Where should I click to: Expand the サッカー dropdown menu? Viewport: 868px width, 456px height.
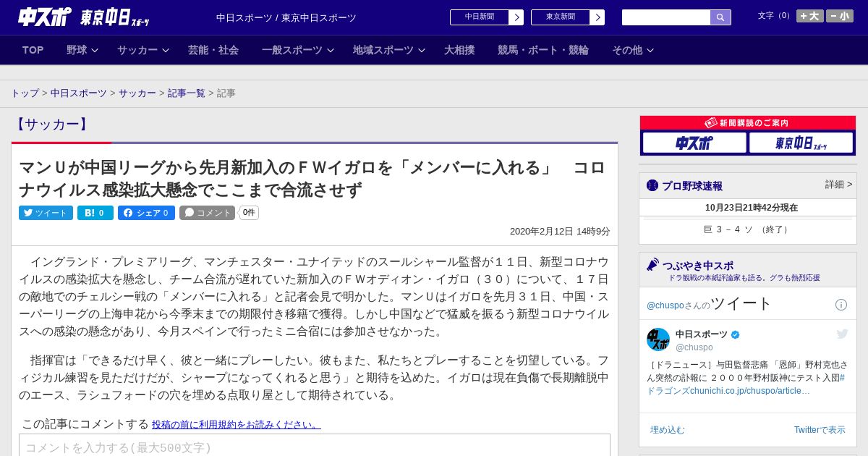click(x=142, y=50)
